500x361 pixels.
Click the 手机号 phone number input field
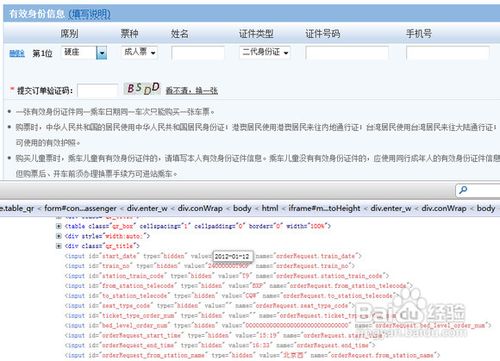click(x=448, y=53)
